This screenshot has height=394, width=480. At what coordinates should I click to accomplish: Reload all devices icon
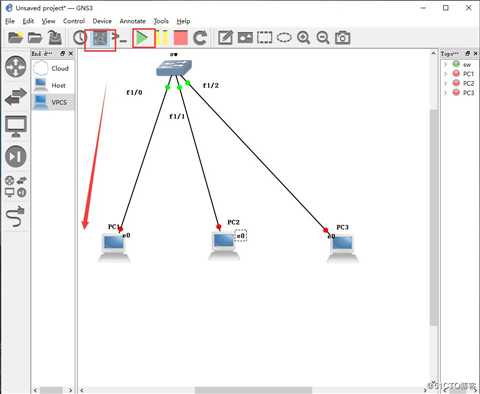(200, 38)
